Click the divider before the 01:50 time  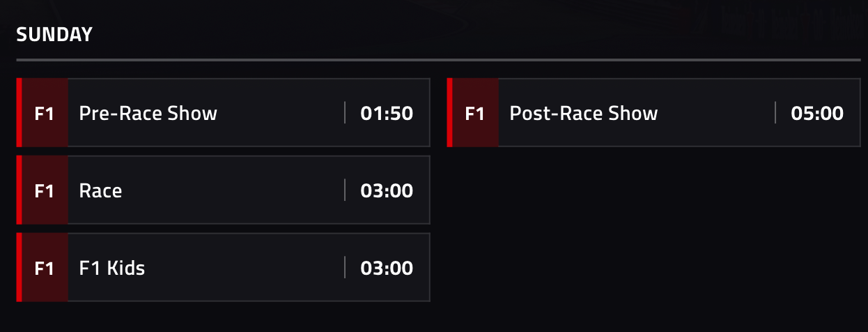[345, 113]
